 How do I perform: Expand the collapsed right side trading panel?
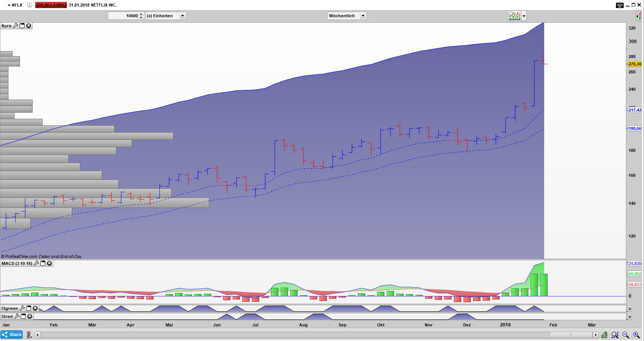point(639,16)
